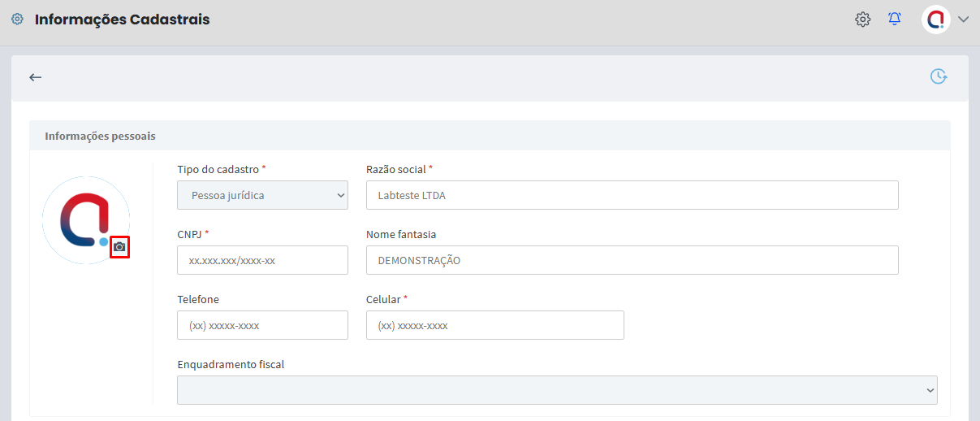Focus the Razão social field
This screenshot has width=980, height=421.
coord(632,195)
